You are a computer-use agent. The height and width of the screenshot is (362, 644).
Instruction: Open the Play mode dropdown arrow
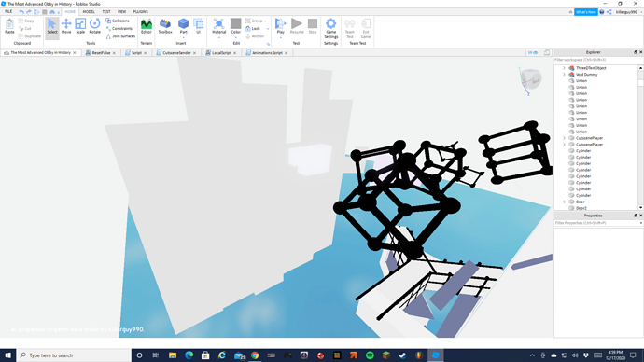click(x=281, y=37)
